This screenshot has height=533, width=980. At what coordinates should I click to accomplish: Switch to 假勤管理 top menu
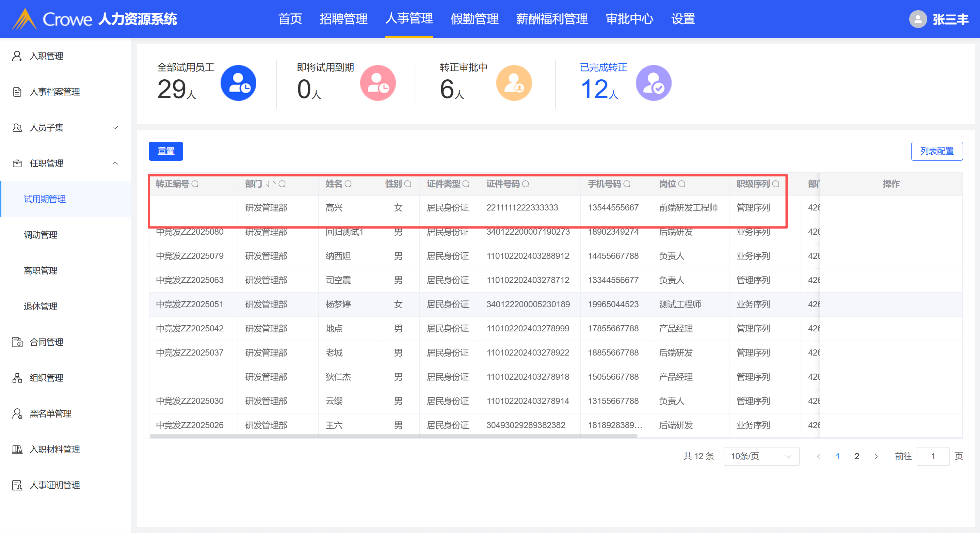click(475, 19)
